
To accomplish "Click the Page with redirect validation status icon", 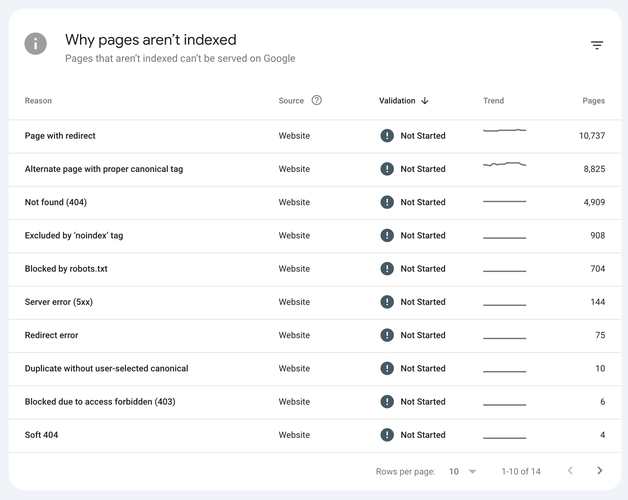I will click(x=387, y=136).
